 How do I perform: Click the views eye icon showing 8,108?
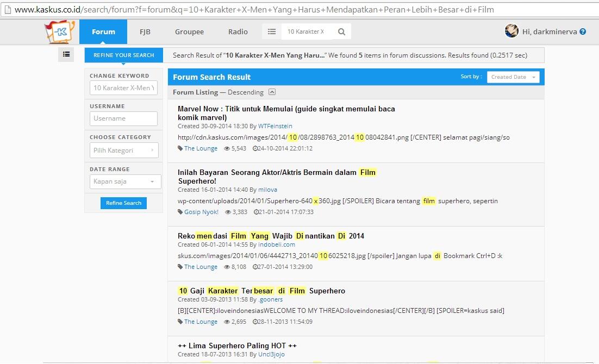click(227, 267)
